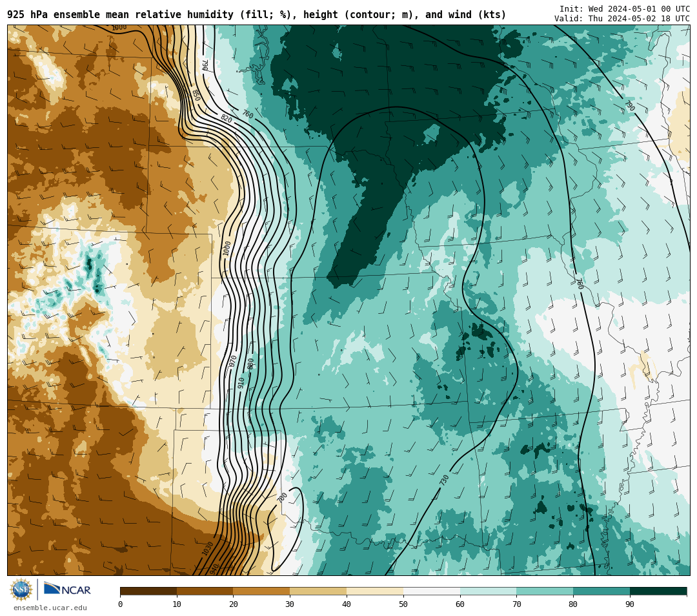Click colorbar tick label 70

[x=516, y=604]
